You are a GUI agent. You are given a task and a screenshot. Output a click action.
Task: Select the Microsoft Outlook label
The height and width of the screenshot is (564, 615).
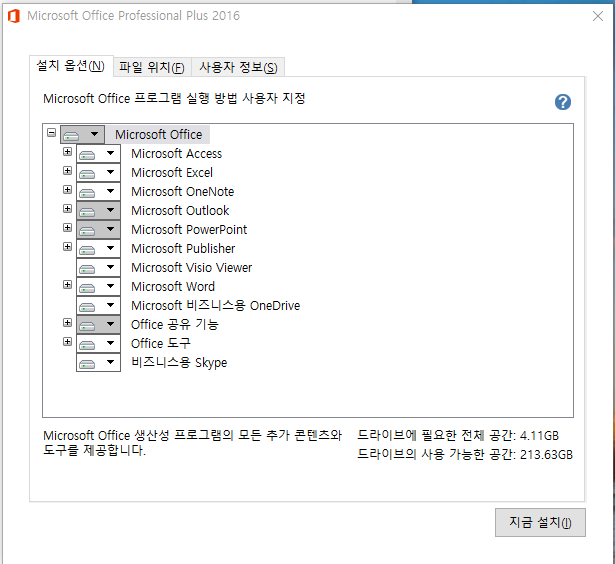pos(180,211)
